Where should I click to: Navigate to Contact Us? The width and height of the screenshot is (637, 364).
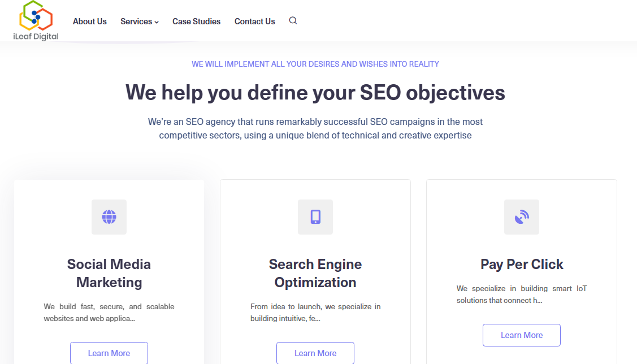[255, 21]
